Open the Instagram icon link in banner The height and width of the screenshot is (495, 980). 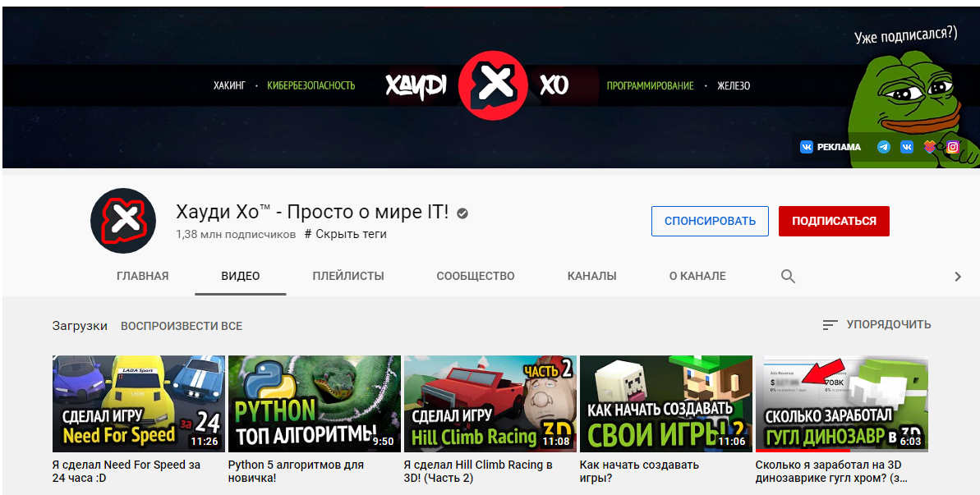(953, 147)
